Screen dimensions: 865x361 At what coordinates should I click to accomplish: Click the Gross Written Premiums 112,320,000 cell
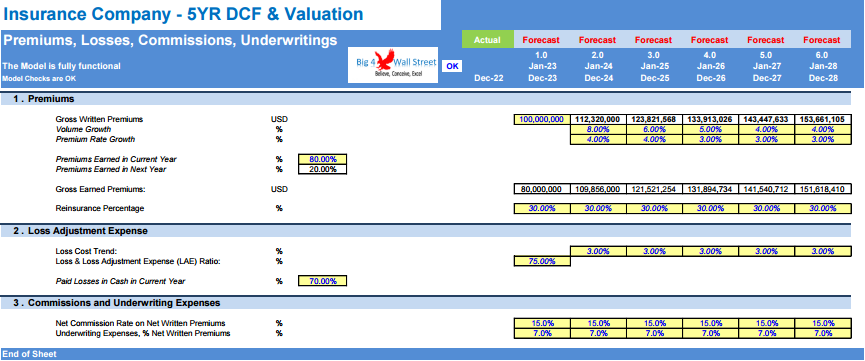coord(598,119)
